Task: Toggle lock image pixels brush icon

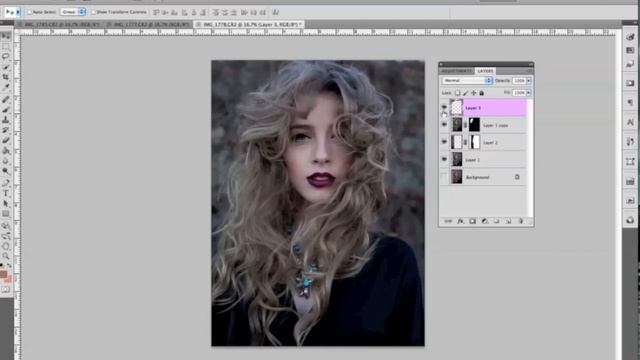Action: pyautogui.click(x=465, y=93)
